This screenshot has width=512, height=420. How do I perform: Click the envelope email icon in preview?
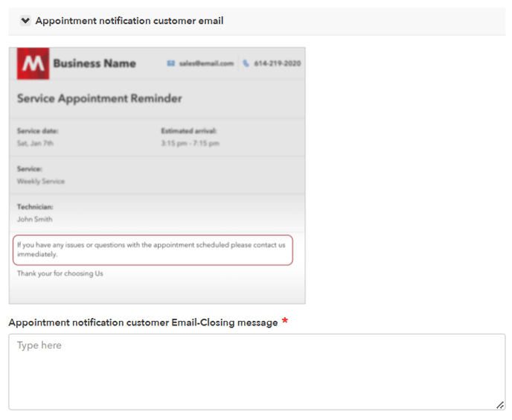point(170,64)
